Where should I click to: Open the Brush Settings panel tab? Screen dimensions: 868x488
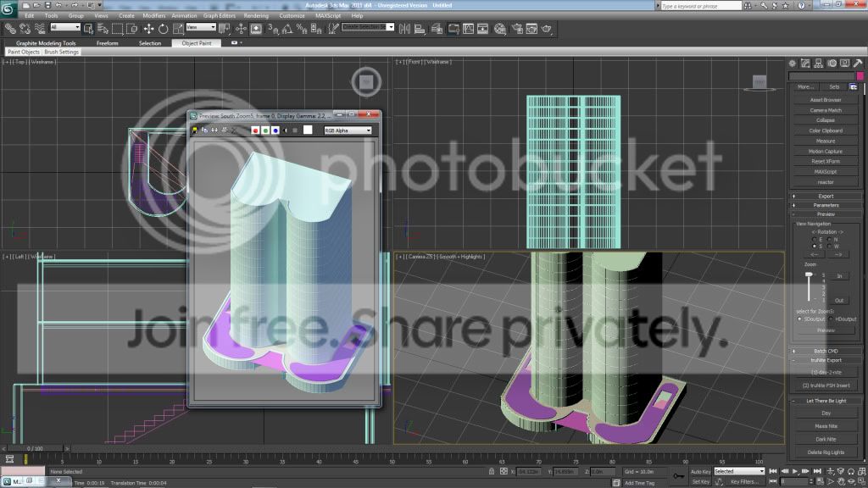click(61, 52)
